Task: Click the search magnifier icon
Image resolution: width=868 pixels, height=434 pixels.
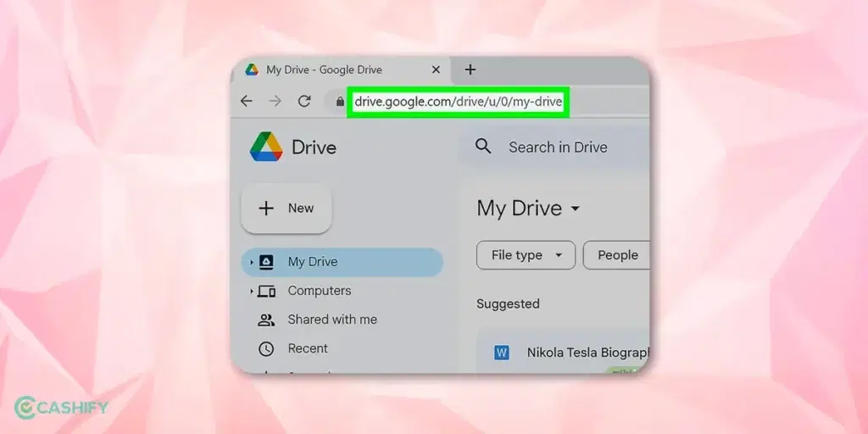Action: pos(483,147)
